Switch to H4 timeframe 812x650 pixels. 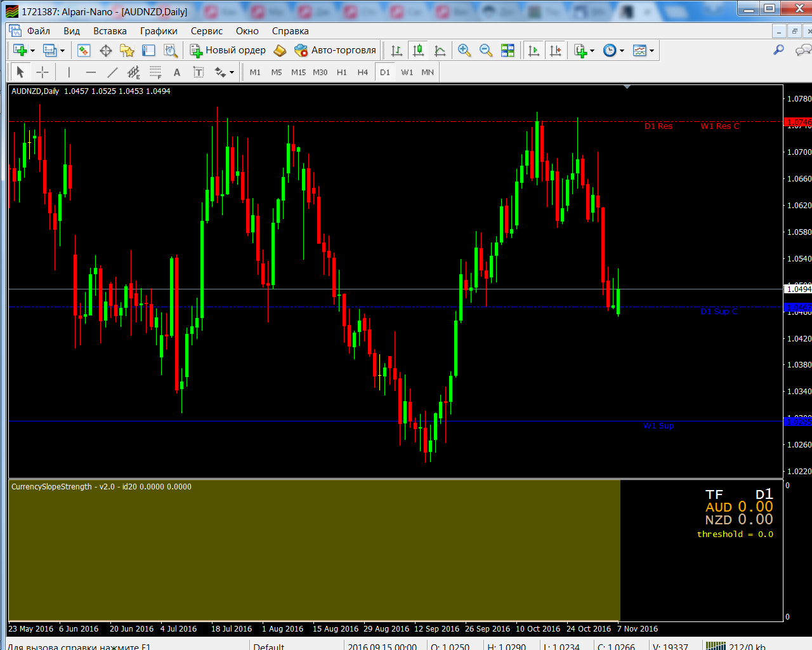pyautogui.click(x=362, y=72)
